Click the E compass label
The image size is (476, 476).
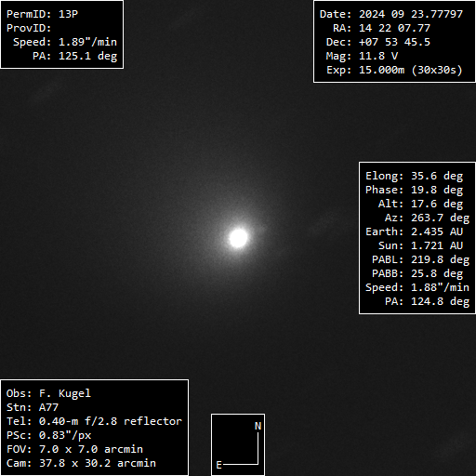pyautogui.click(x=218, y=465)
